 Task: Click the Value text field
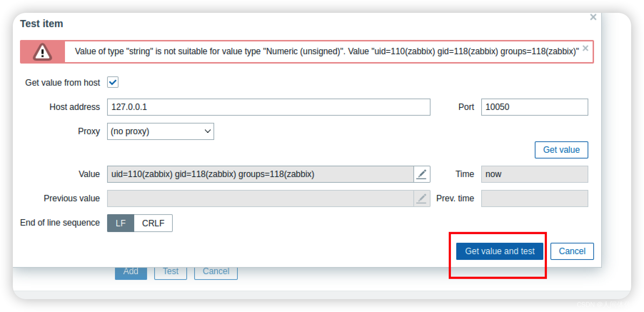point(261,174)
